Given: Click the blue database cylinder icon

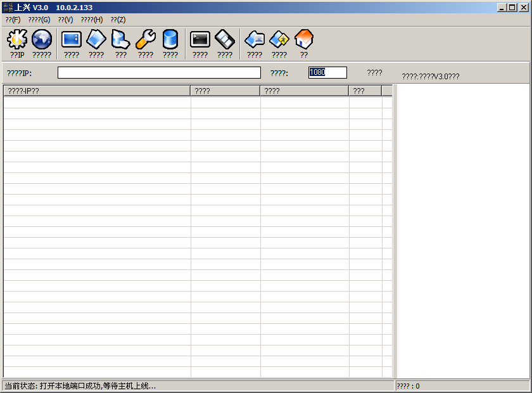Looking at the screenshot, I should [170, 40].
